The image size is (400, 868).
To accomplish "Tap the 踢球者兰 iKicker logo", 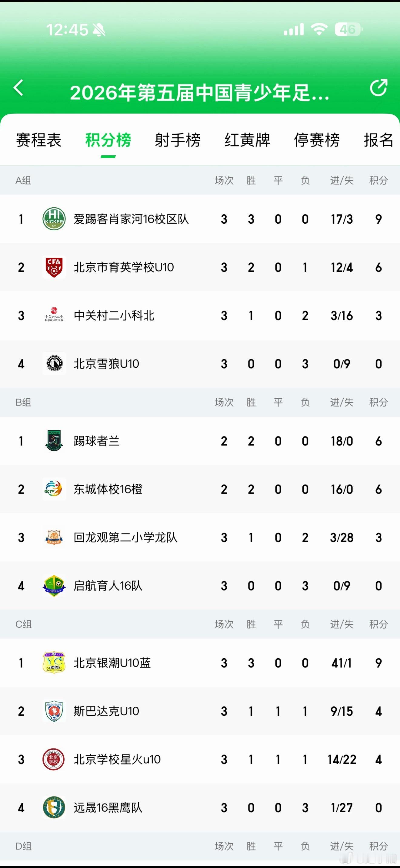I will click(x=54, y=441).
